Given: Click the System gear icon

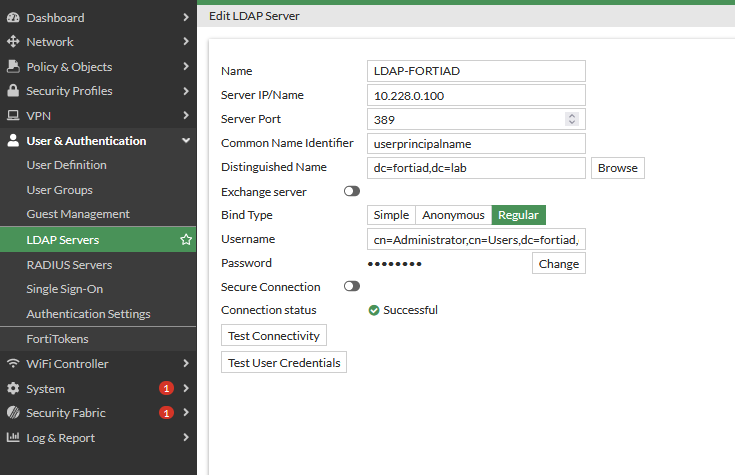Looking at the screenshot, I should click(x=13, y=388).
